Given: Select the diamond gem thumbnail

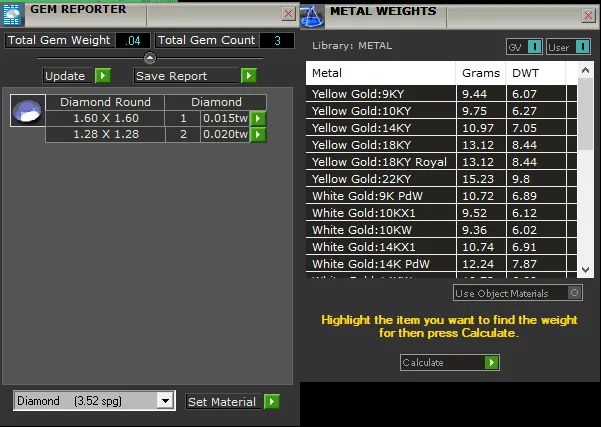Looking at the screenshot, I should tap(28, 110).
